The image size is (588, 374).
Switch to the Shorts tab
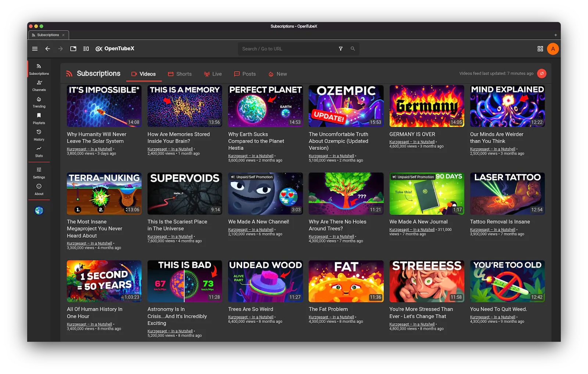(180, 74)
